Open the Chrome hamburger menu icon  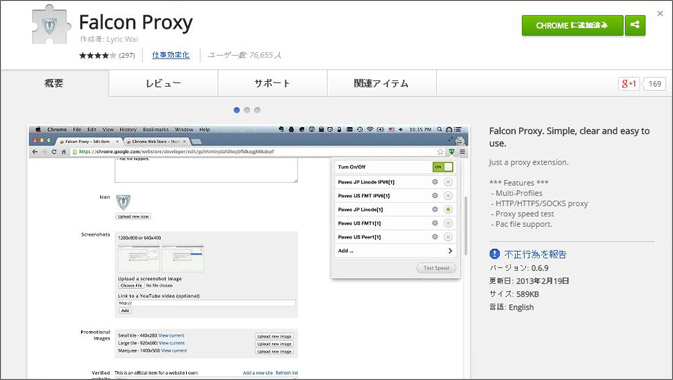(x=462, y=152)
